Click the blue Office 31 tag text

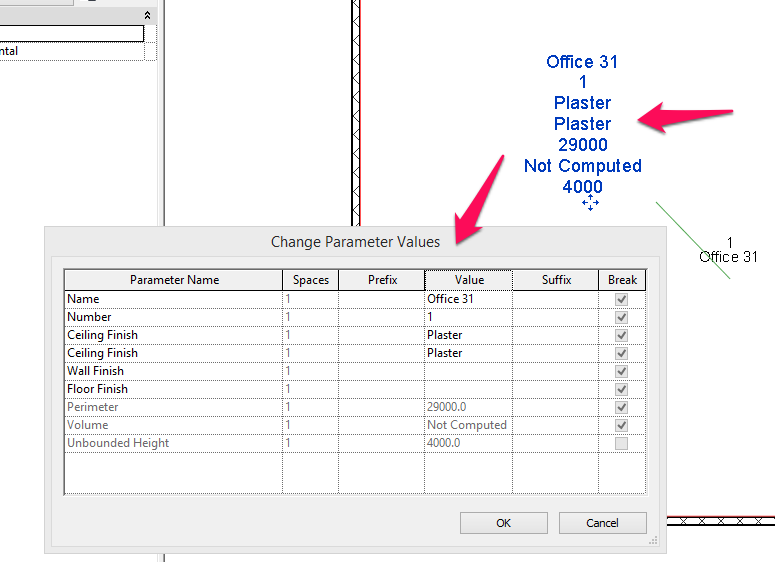coord(582,62)
